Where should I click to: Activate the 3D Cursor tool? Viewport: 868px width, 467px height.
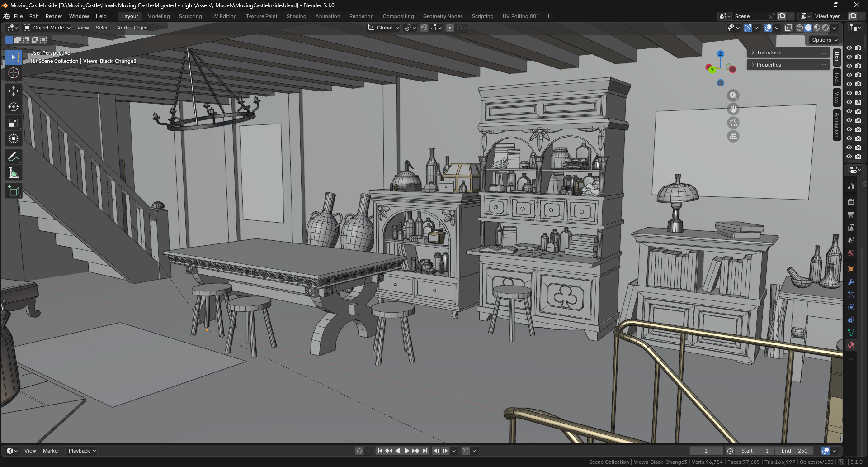[x=14, y=73]
